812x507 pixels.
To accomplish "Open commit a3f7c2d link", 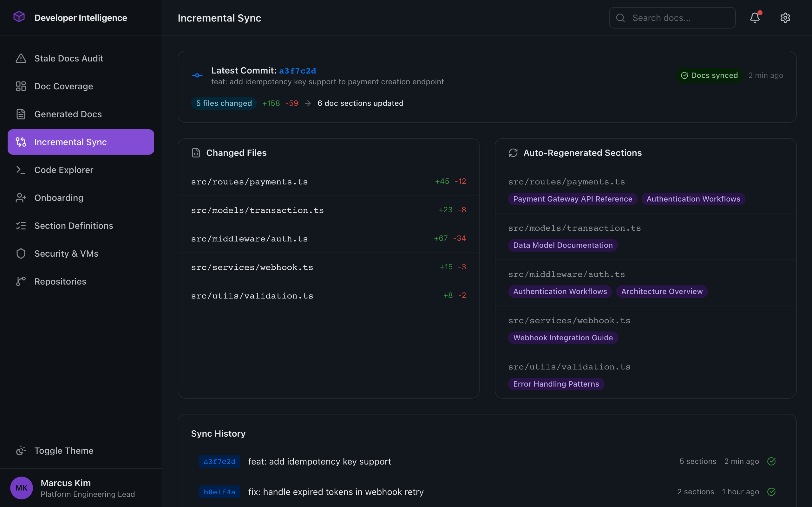I will pos(298,70).
